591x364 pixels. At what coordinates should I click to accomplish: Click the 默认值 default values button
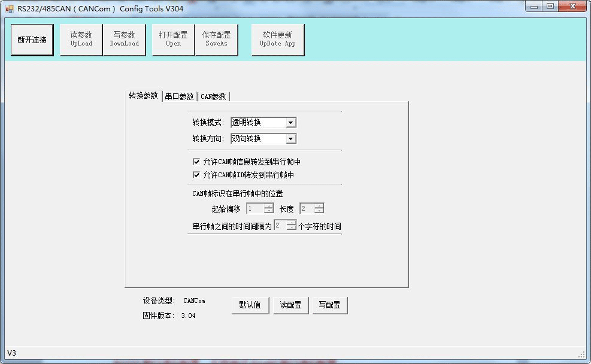[x=250, y=305]
